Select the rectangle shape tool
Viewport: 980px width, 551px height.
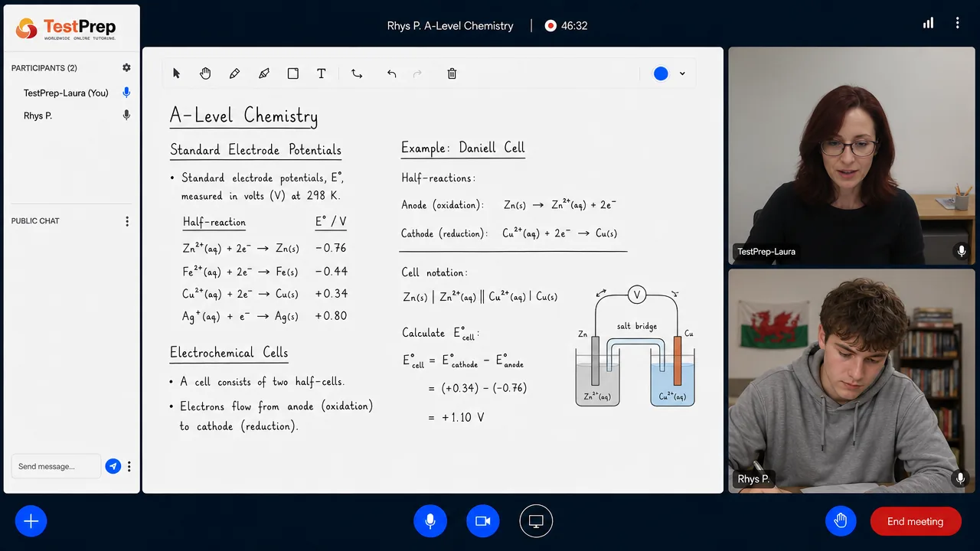pos(292,73)
